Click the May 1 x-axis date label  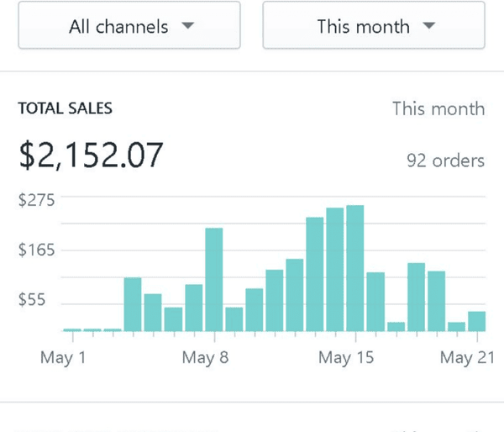coord(64,358)
